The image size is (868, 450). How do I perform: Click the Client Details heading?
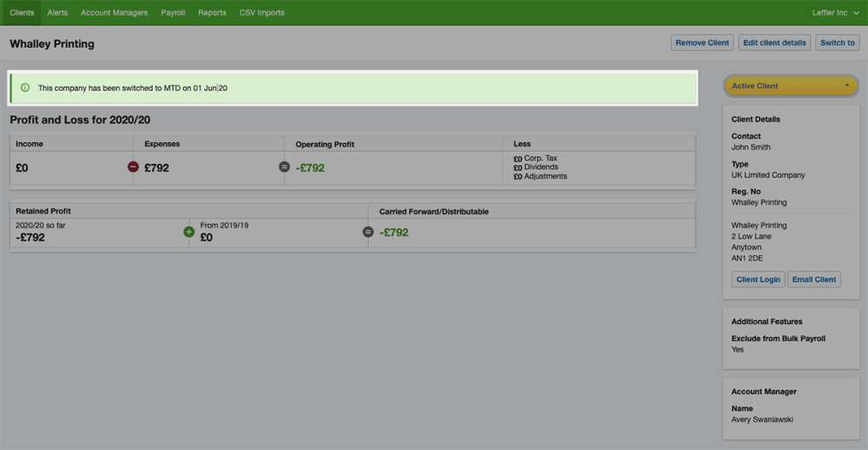click(756, 120)
